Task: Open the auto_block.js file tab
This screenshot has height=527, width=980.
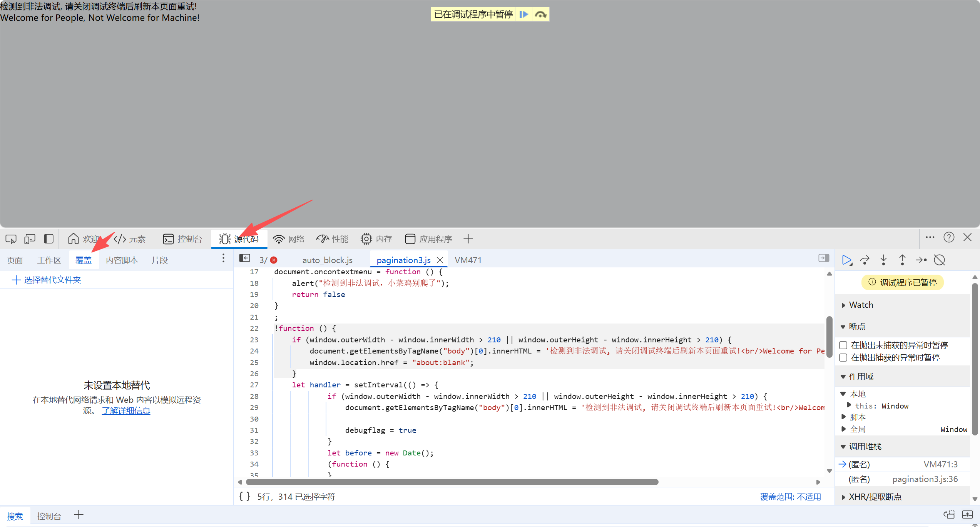Action: 327,260
